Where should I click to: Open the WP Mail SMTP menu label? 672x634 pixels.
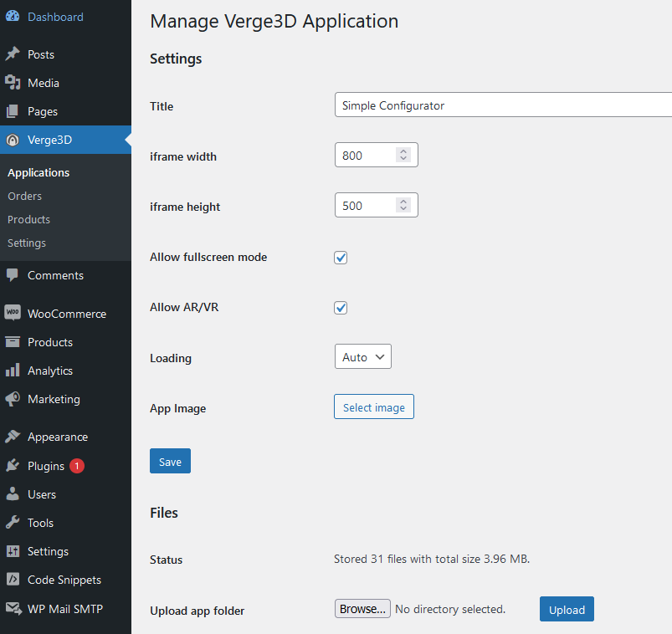pyautogui.click(x=65, y=609)
